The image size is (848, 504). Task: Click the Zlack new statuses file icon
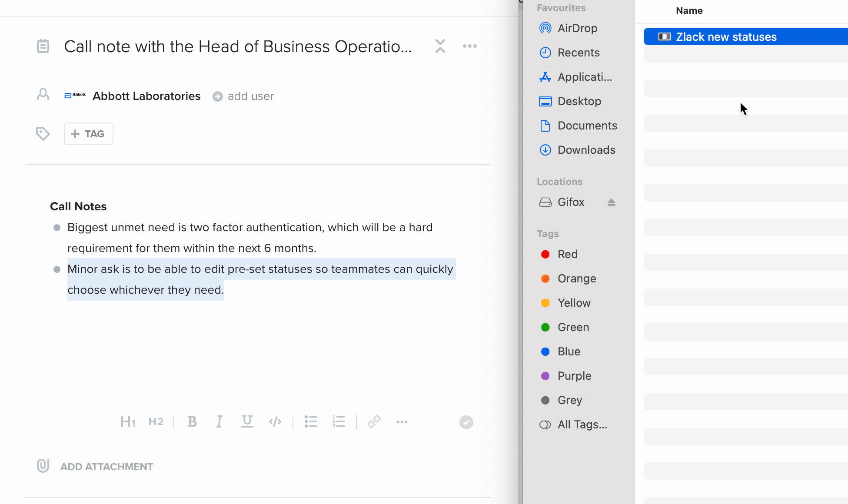[665, 36]
